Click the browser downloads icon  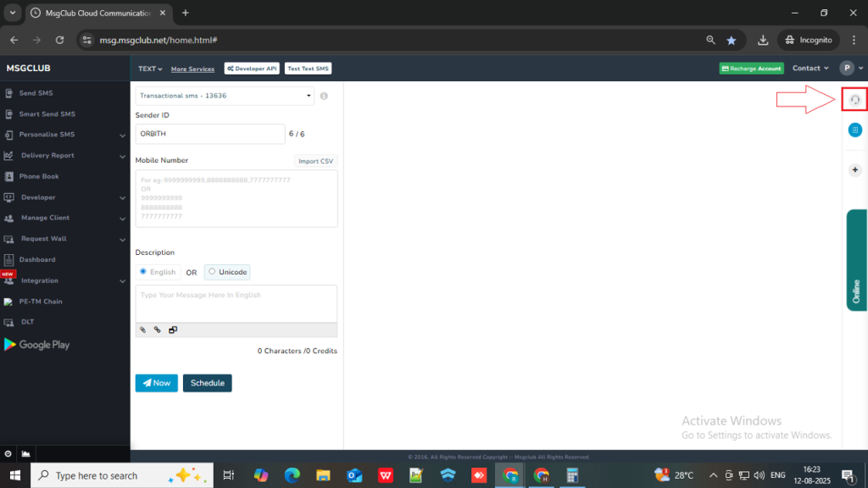(x=763, y=40)
